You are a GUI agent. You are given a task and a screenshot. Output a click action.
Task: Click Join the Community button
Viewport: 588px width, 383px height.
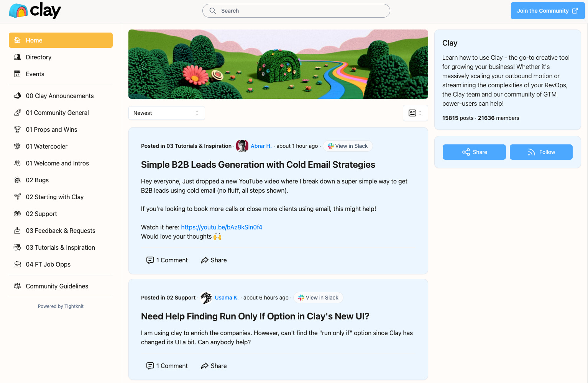click(548, 11)
